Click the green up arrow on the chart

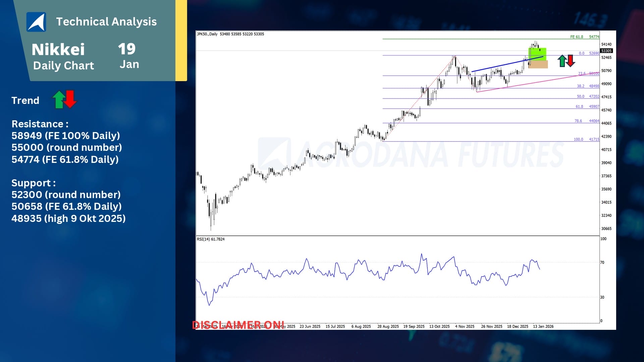tap(562, 61)
